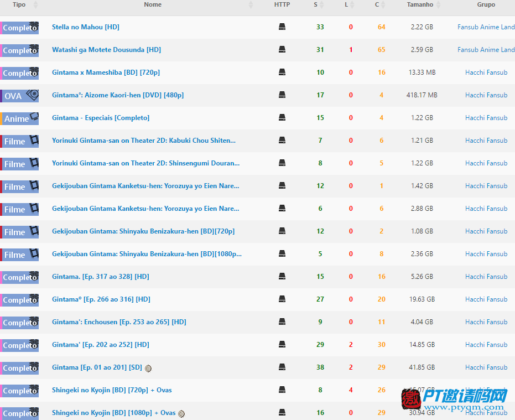515x420 pixels.
Task: Click the HTTP column header
Action: click(282, 4)
